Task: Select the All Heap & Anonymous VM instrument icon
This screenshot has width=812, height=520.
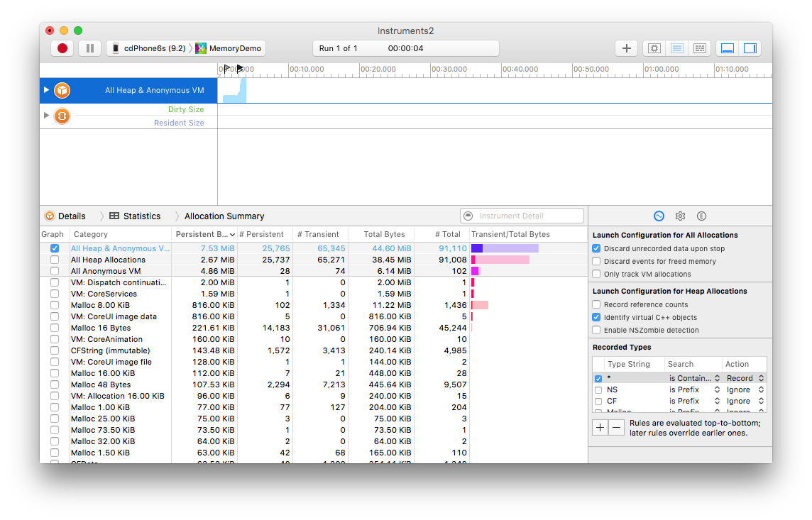Action: coord(62,90)
